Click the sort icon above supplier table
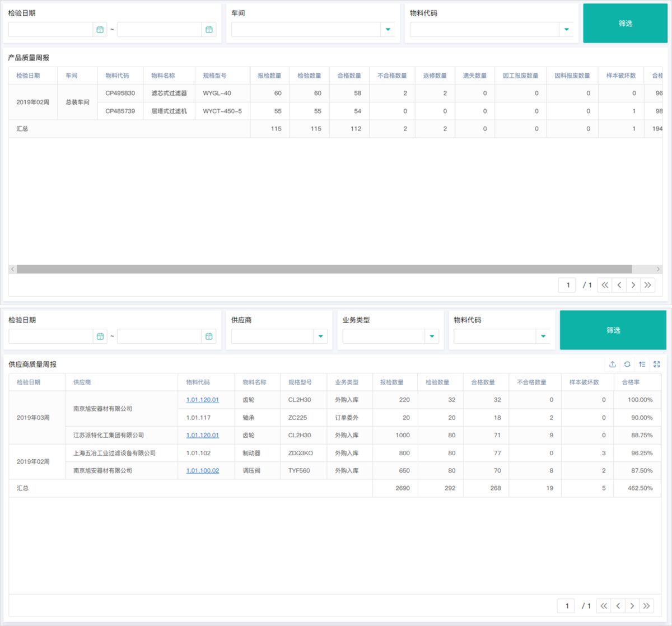This screenshot has height=626, width=672. click(x=642, y=365)
